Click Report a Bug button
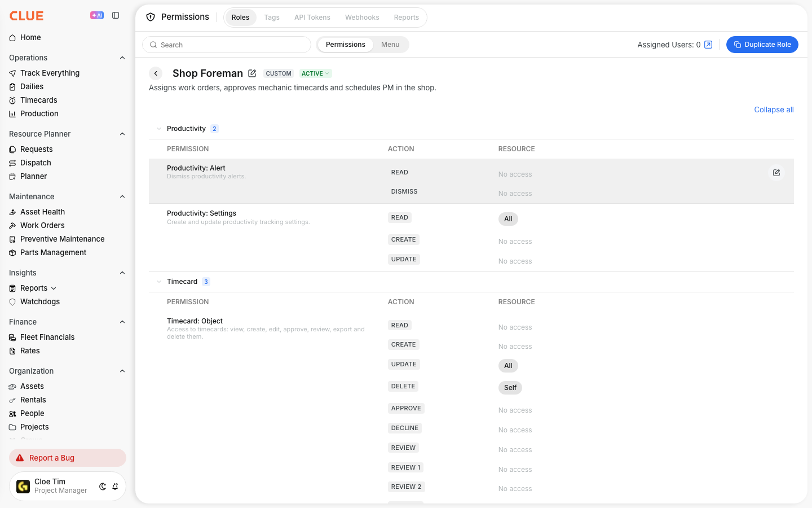 point(68,458)
